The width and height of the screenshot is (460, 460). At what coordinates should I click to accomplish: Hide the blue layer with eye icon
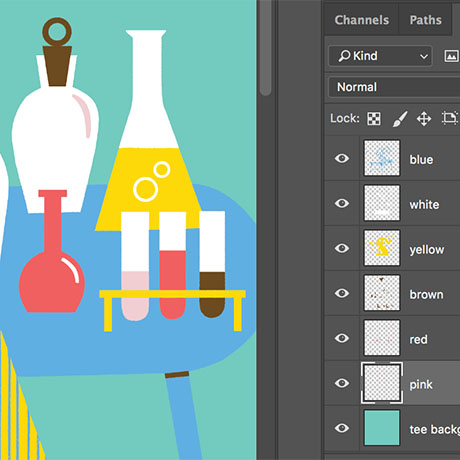(342, 158)
